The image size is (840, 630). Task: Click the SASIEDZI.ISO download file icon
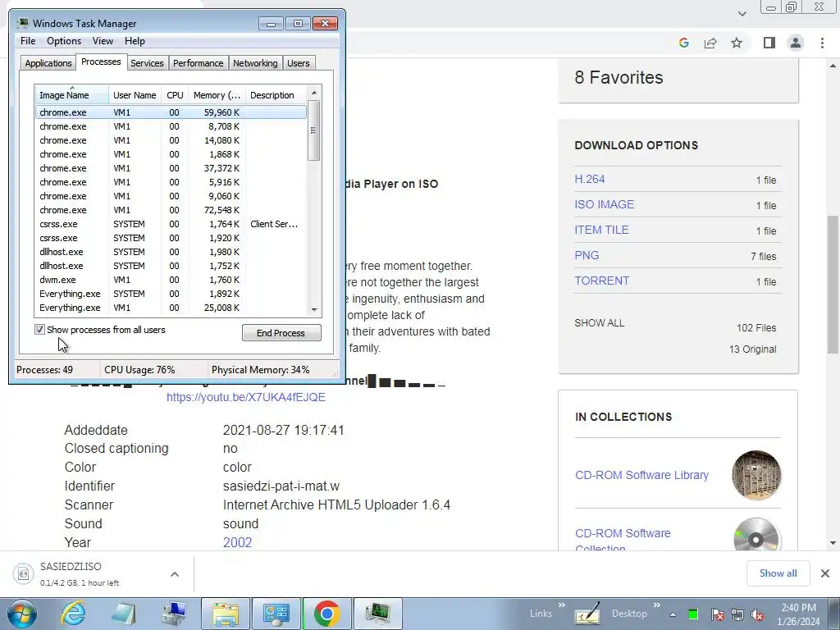(x=23, y=573)
